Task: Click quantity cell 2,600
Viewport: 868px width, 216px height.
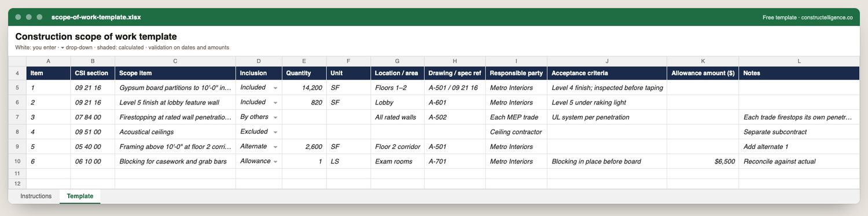Action: pyautogui.click(x=304, y=147)
